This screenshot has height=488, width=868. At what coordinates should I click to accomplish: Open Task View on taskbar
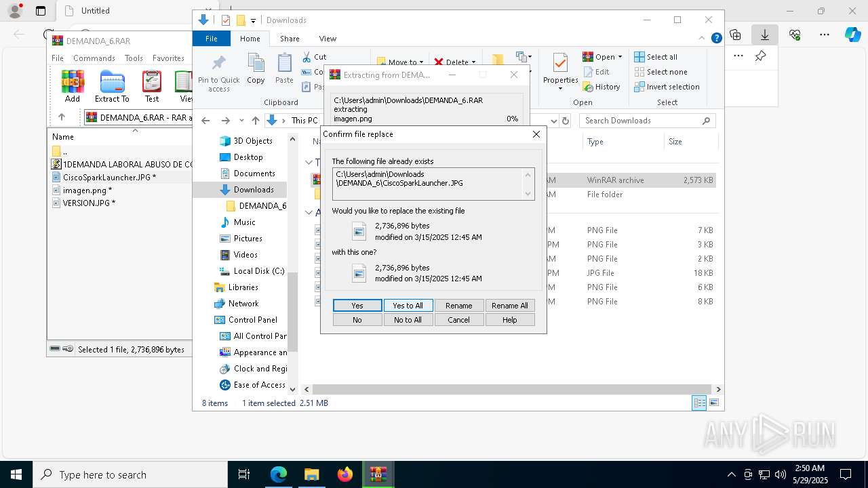tap(244, 474)
